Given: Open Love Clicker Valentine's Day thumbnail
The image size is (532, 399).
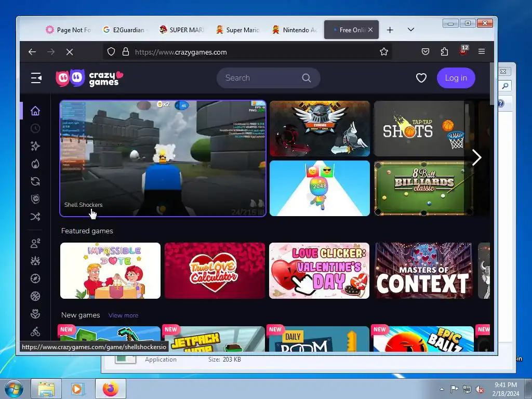Looking at the screenshot, I should [320, 270].
